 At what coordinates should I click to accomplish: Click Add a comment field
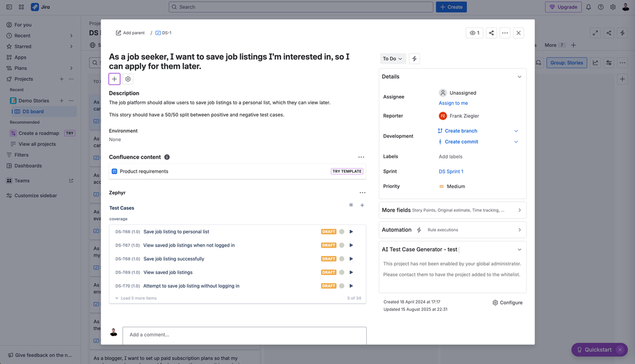(245, 335)
